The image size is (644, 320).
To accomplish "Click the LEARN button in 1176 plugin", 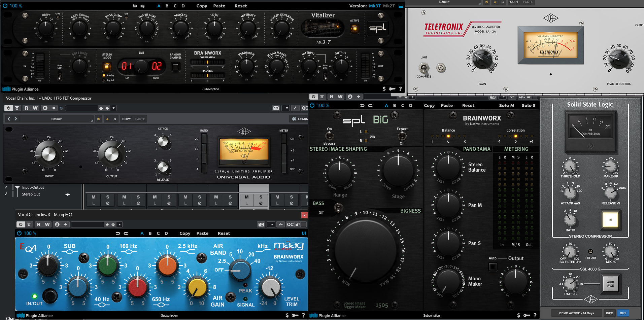I will coord(299,119).
